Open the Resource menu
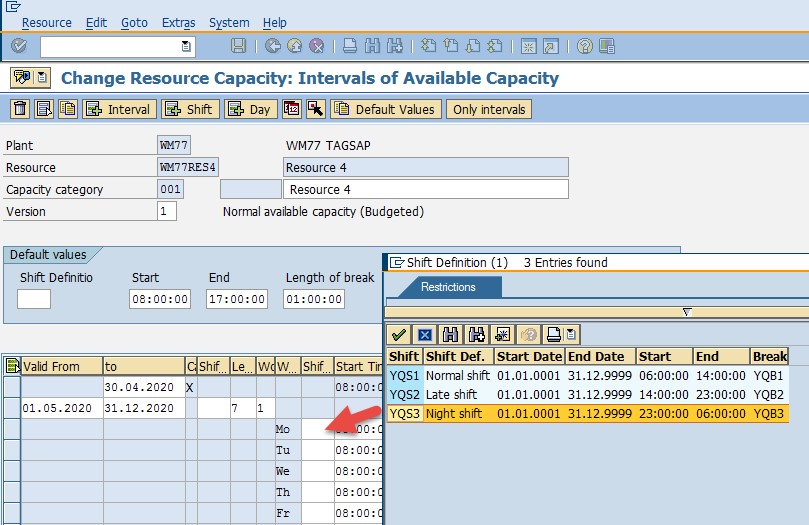The height and width of the screenshot is (525, 809). 46,23
